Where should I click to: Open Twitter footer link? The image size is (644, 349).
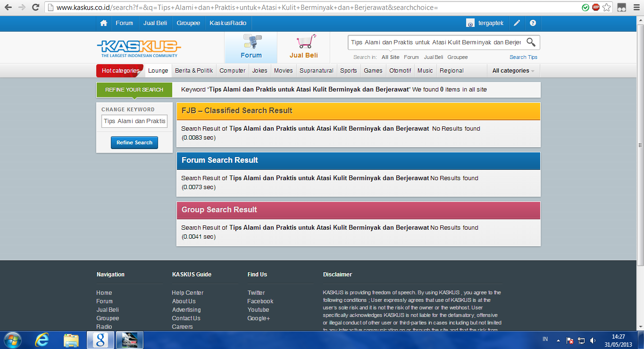(x=256, y=293)
